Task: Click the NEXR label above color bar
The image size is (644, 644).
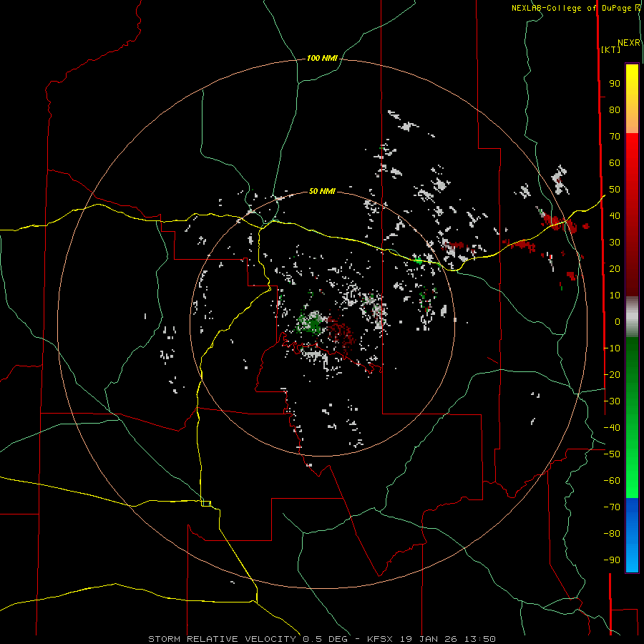Action: 629,43
